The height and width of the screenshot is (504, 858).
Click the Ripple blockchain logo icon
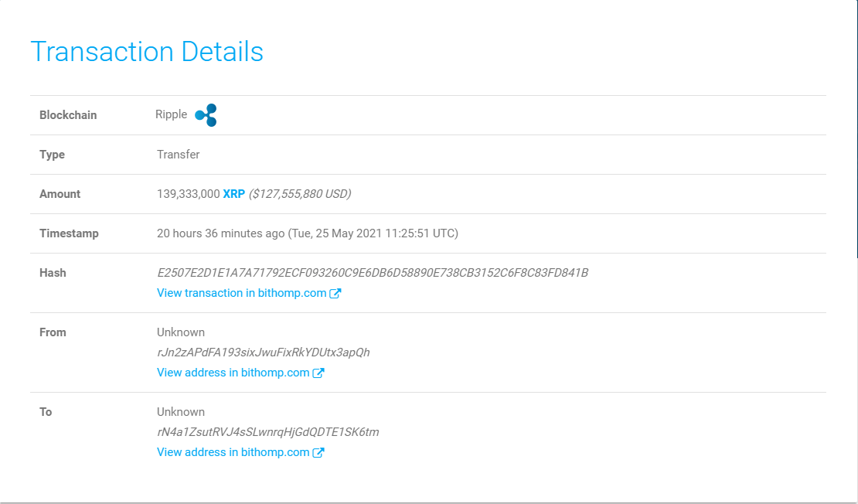point(205,114)
